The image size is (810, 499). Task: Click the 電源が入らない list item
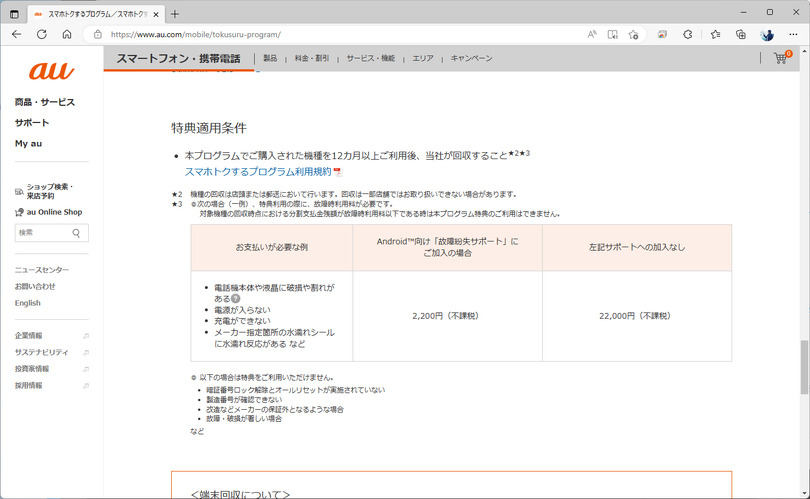pyautogui.click(x=242, y=310)
